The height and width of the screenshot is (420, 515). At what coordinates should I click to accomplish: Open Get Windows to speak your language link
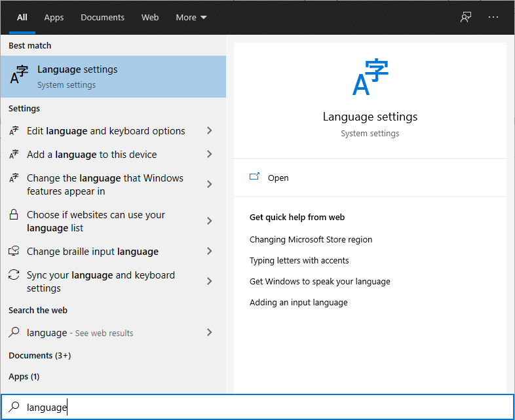click(320, 282)
